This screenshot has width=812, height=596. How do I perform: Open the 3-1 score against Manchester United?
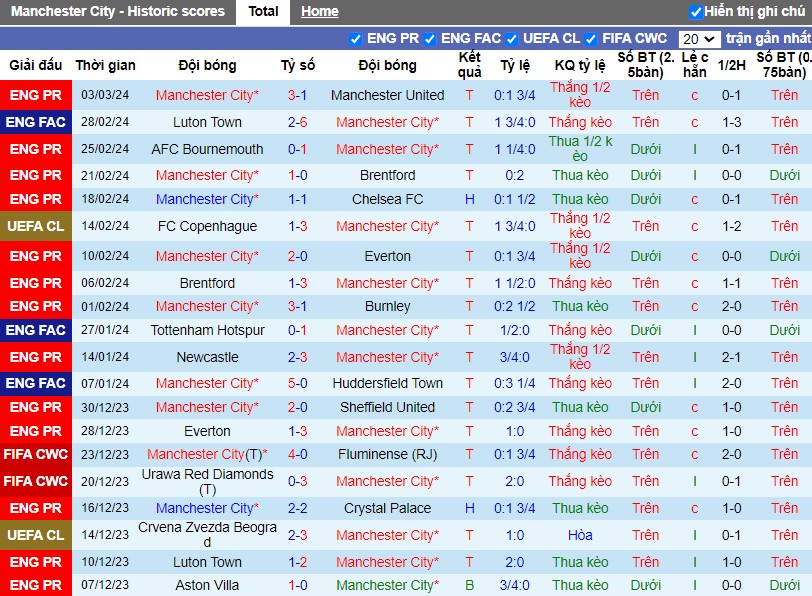point(297,95)
